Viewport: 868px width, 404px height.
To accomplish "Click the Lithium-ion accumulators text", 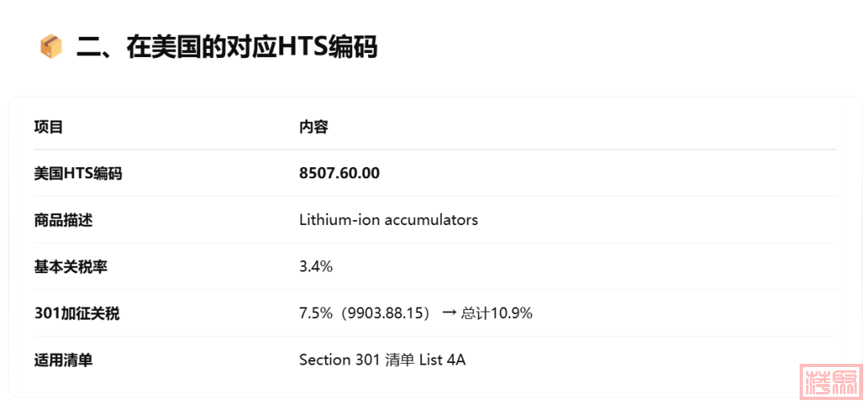I will tap(389, 220).
